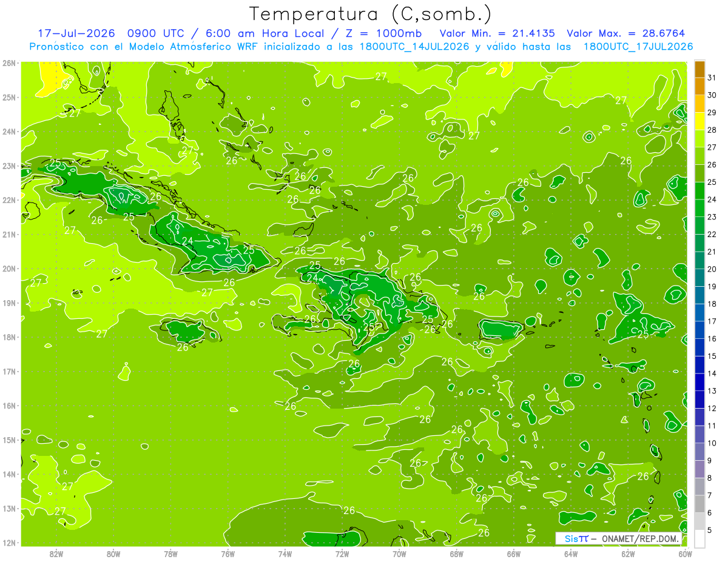Click the legend value 22

pos(712,234)
